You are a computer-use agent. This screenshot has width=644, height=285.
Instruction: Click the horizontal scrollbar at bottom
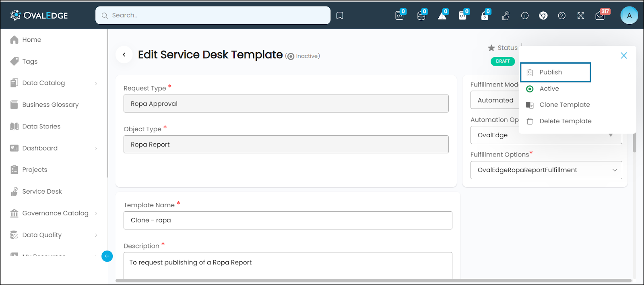(x=374, y=281)
